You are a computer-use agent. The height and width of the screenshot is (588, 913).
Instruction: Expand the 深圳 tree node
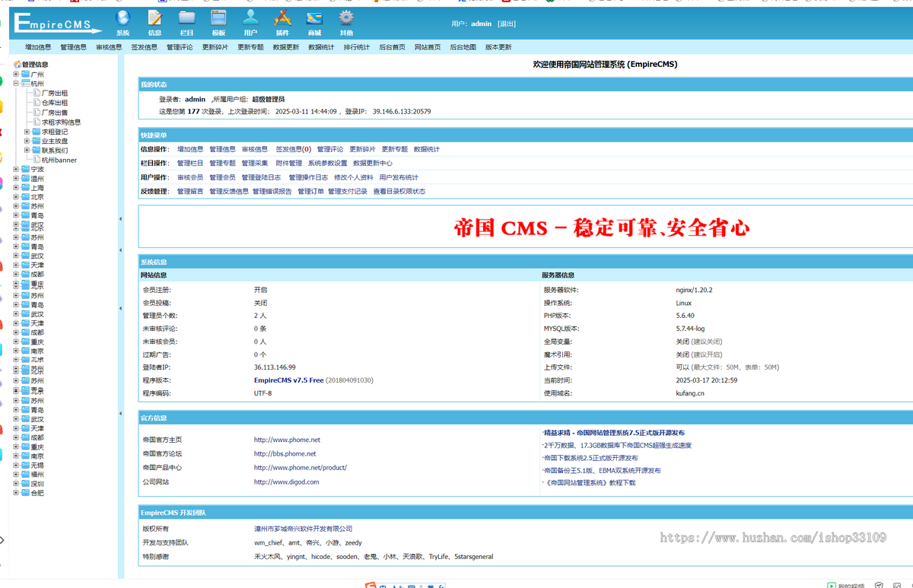(x=16, y=484)
